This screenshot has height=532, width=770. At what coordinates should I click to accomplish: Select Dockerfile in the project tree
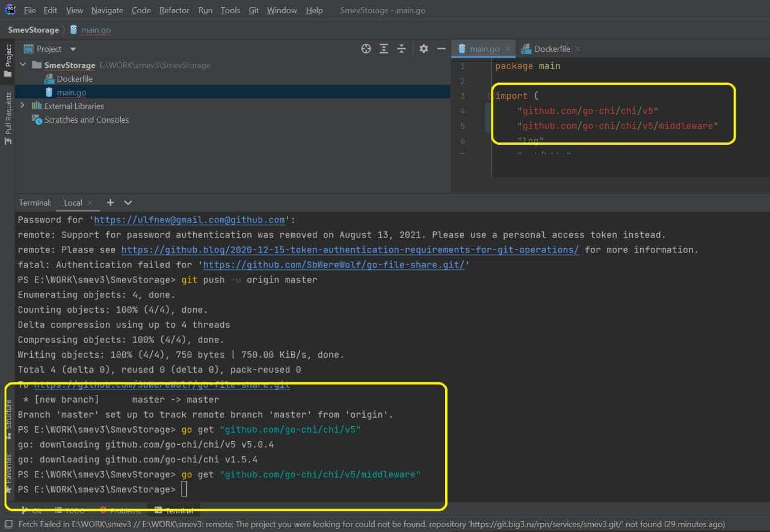pyautogui.click(x=75, y=79)
